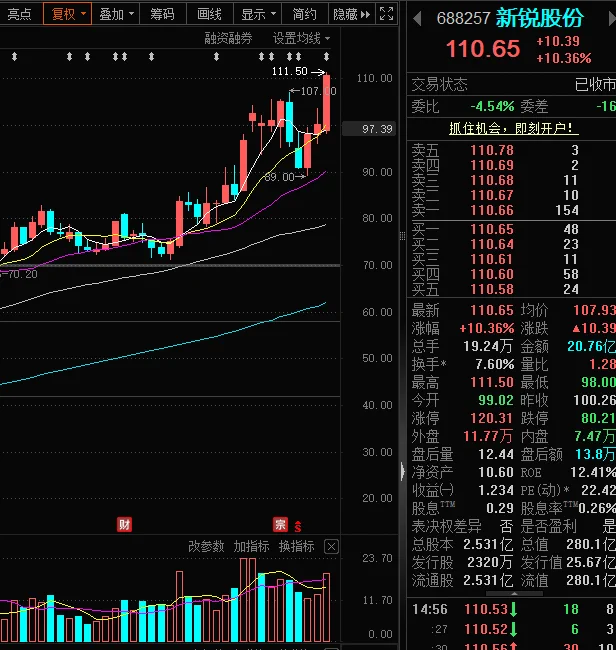Activate the 画线 drawing tool
Screen dimensions: 616x650
[209, 14]
